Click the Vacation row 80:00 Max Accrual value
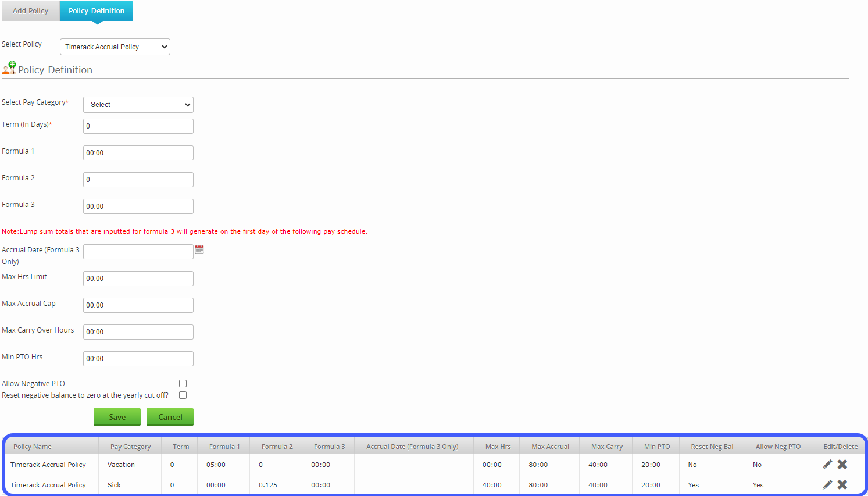Screen dimensions: 868x496 point(538,465)
